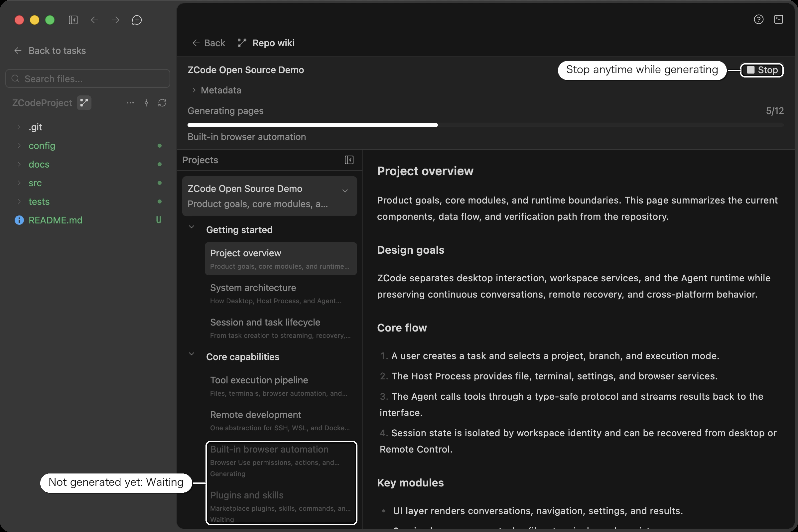Click the Built-in browser automation status line
This screenshot has height=532, width=798.
[x=247, y=137]
